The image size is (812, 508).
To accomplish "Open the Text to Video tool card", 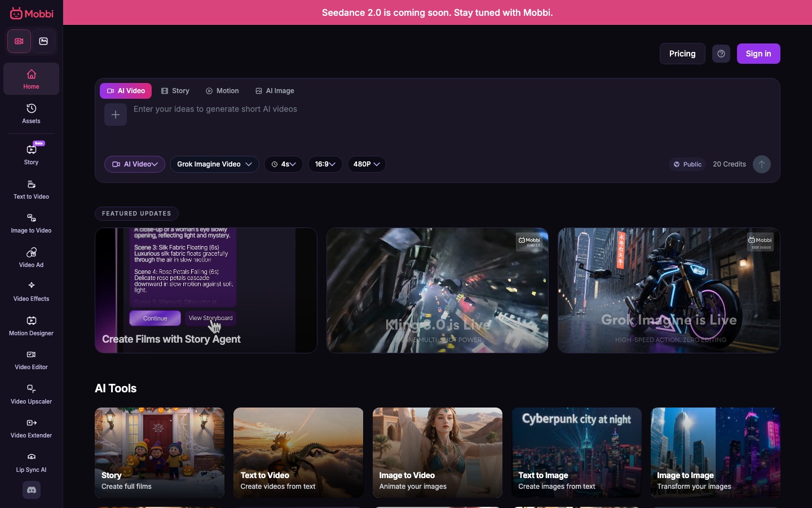I will [298, 453].
